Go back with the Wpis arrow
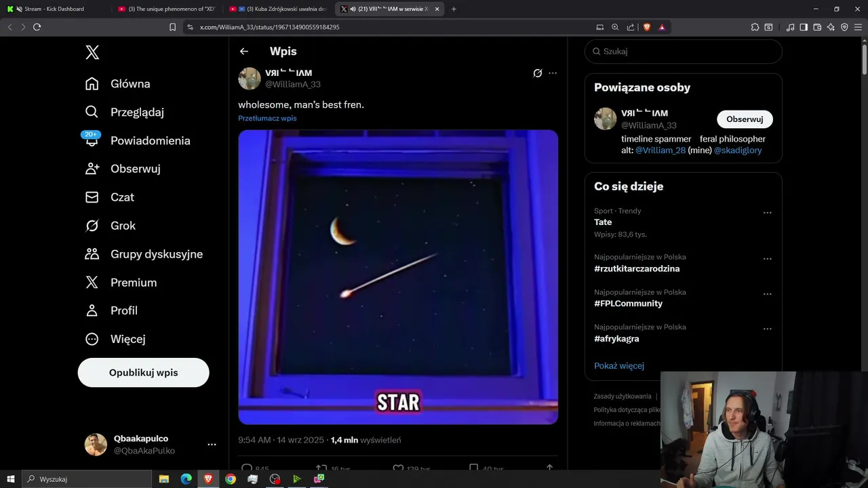The image size is (868, 488). pos(244,52)
